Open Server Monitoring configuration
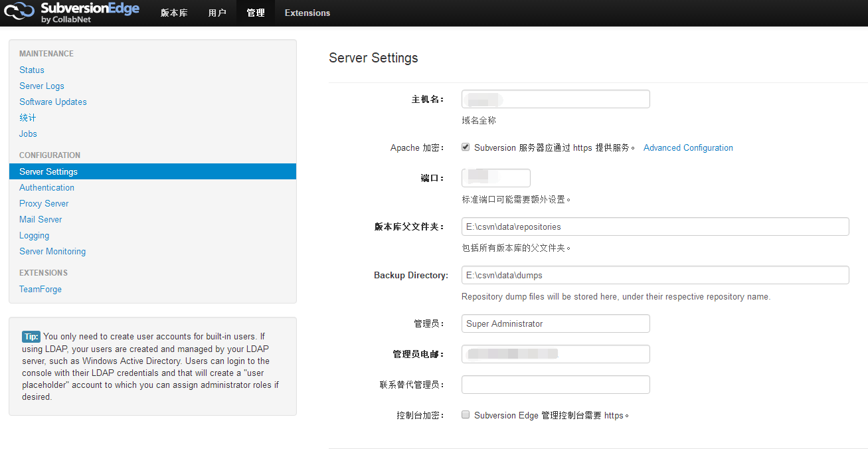This screenshot has height=449, width=868. point(52,251)
